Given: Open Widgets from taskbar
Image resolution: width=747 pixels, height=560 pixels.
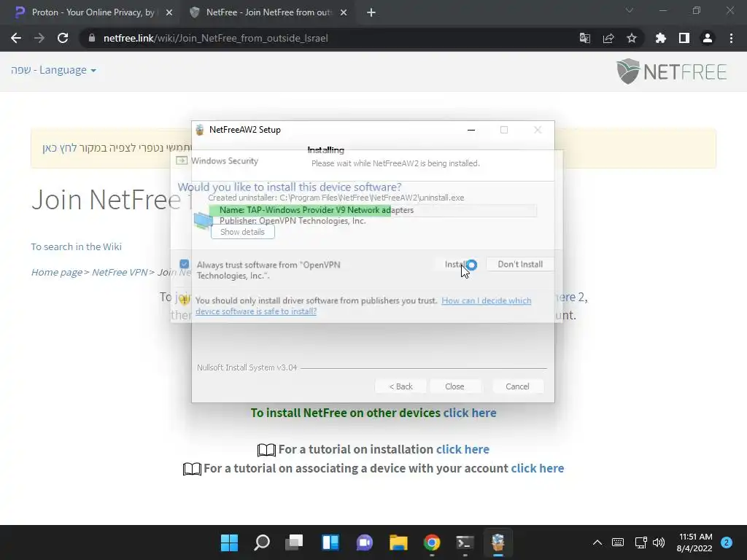Looking at the screenshot, I should point(330,542).
